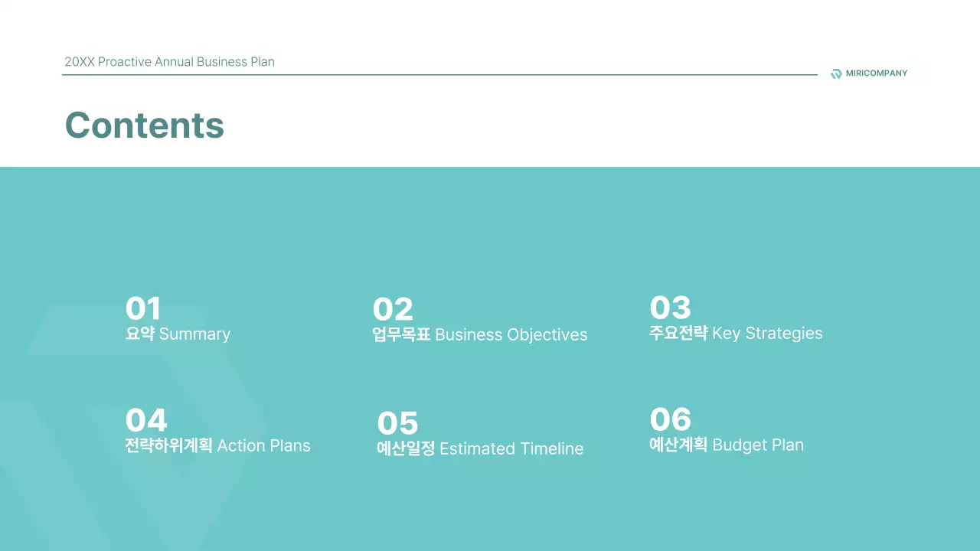Open the 'Estimated Timeline' entry
This screenshot has width=980, height=551.
tap(511, 449)
